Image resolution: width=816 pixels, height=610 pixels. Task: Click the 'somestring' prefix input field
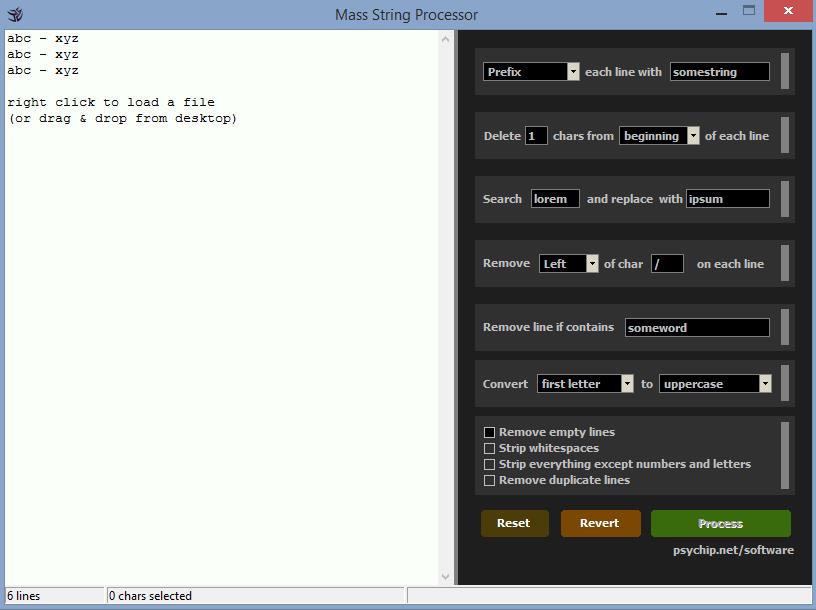(x=720, y=72)
